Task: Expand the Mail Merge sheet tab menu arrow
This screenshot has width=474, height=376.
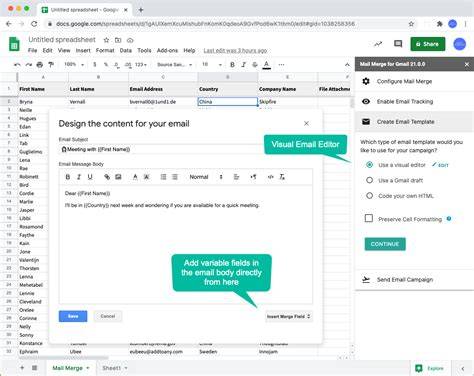Action: pyautogui.click(x=88, y=368)
